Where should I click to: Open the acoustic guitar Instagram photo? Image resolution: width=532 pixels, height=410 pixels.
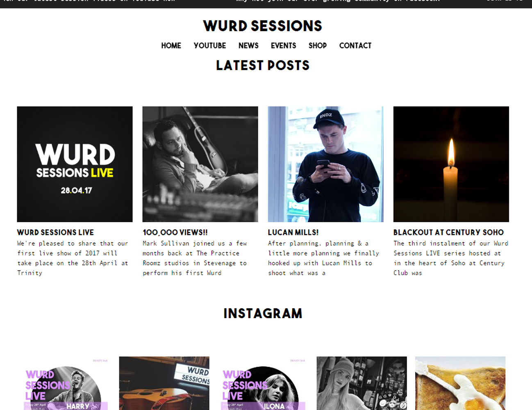[164, 383]
